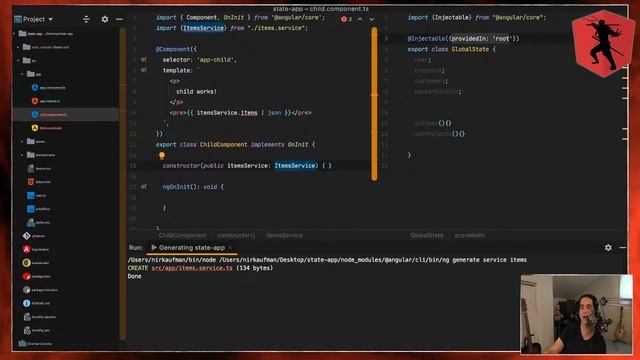Hide the Run tool window with its minus icon
Image resolution: width=640 pixels, height=360 pixels.
click(x=622, y=247)
